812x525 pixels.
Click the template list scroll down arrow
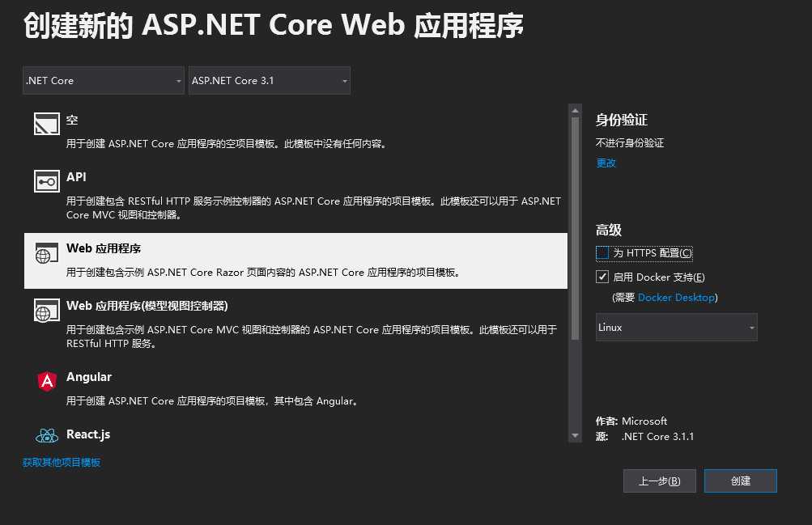coord(575,436)
